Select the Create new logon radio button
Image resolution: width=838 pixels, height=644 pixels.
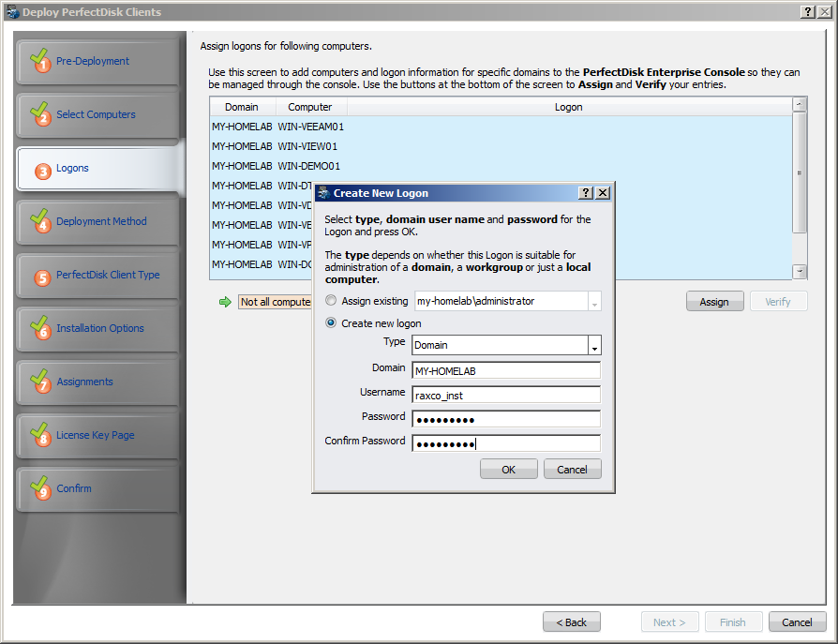(x=330, y=323)
